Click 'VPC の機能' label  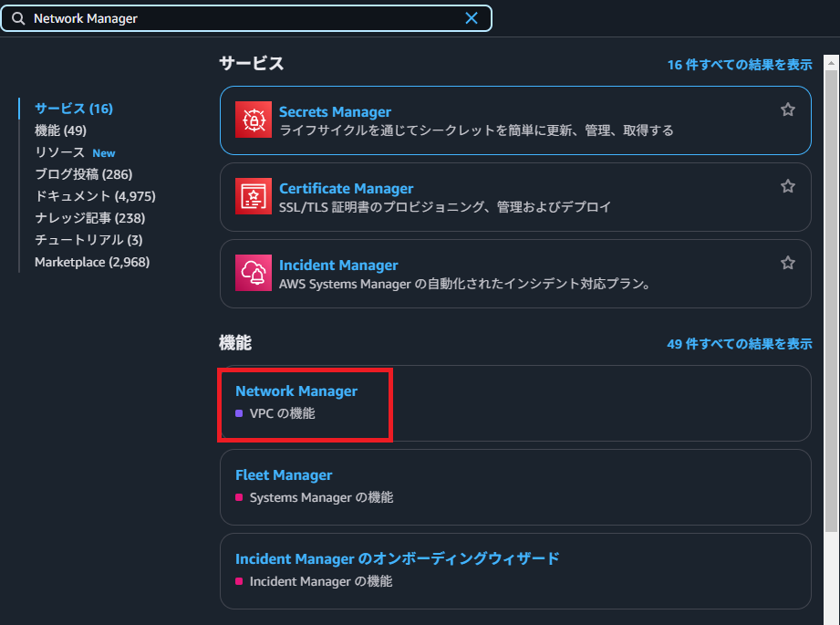coord(283,413)
